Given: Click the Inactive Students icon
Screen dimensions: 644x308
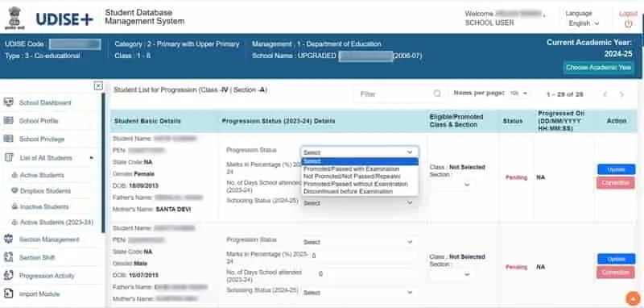Looking at the screenshot, I should [14, 206].
